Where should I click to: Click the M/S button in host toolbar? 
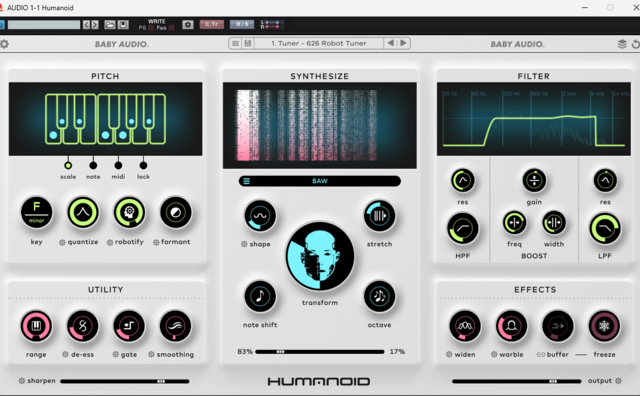point(242,24)
